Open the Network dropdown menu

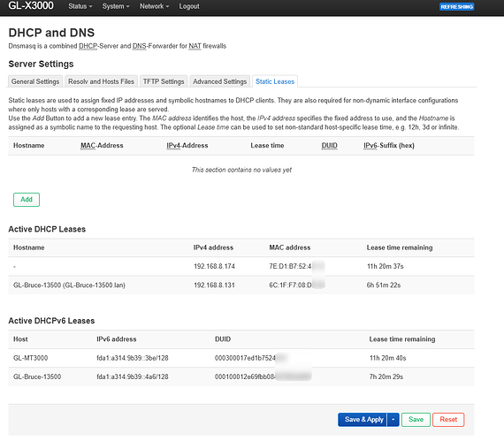tap(154, 6)
